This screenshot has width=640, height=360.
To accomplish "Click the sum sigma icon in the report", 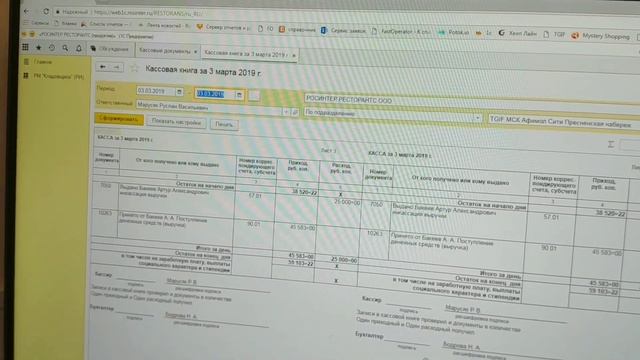I will pyautogui.click(x=611, y=144).
